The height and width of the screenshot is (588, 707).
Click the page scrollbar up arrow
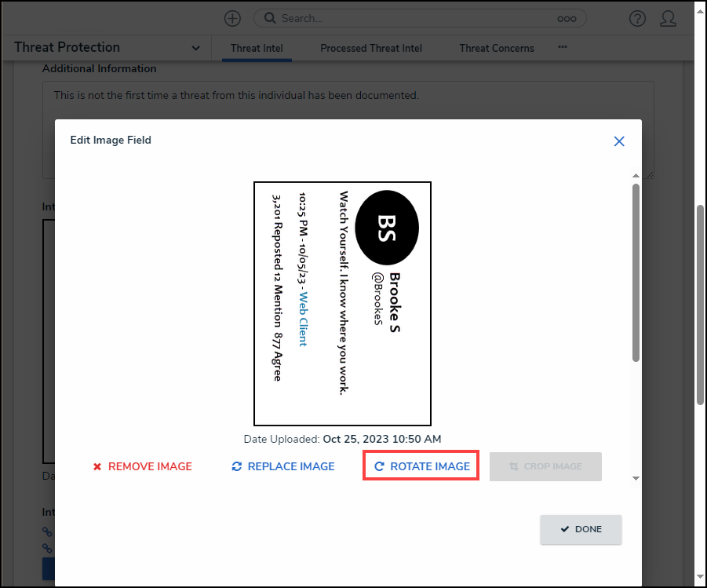(x=700, y=11)
